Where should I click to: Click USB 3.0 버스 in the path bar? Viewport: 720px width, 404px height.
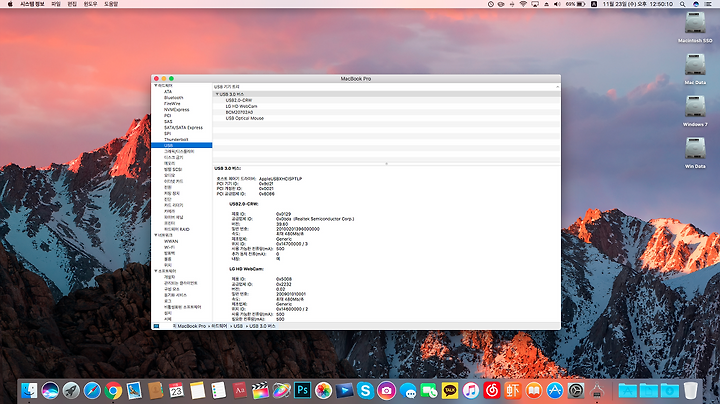[x=262, y=326]
